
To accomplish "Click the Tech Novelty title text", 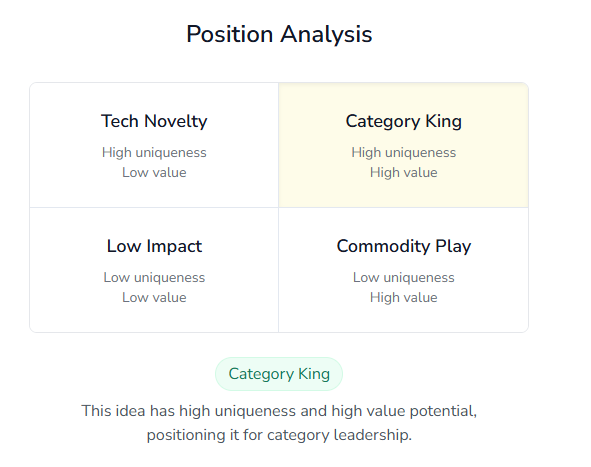I will click(x=154, y=121).
